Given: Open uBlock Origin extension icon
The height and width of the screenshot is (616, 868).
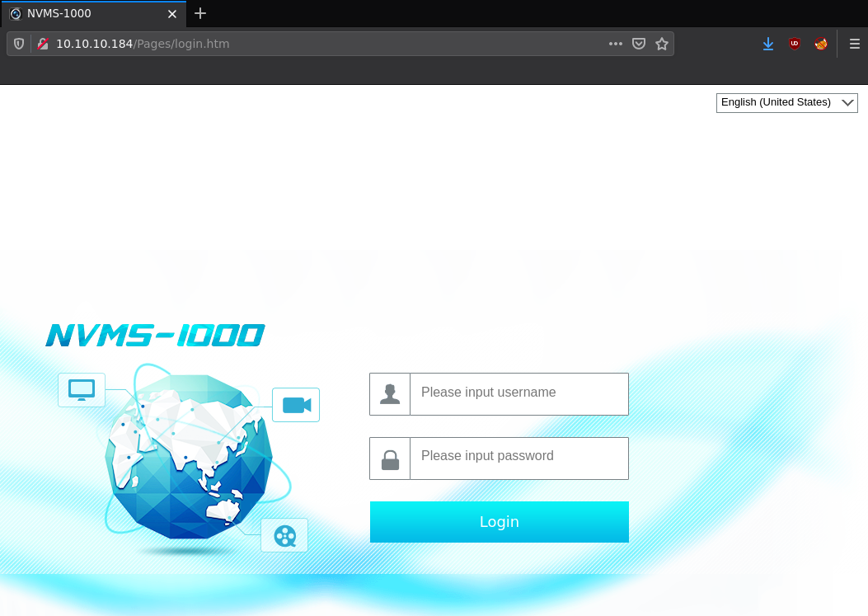Looking at the screenshot, I should click(795, 44).
